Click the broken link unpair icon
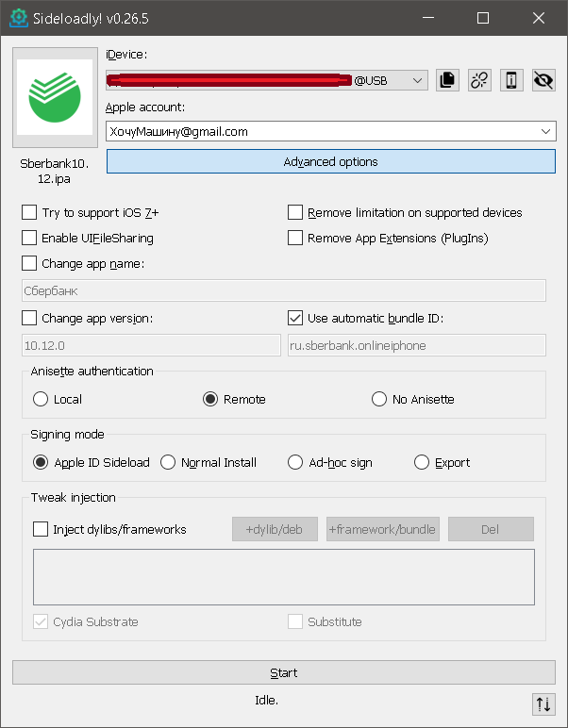The height and width of the screenshot is (728, 568). tap(479, 80)
